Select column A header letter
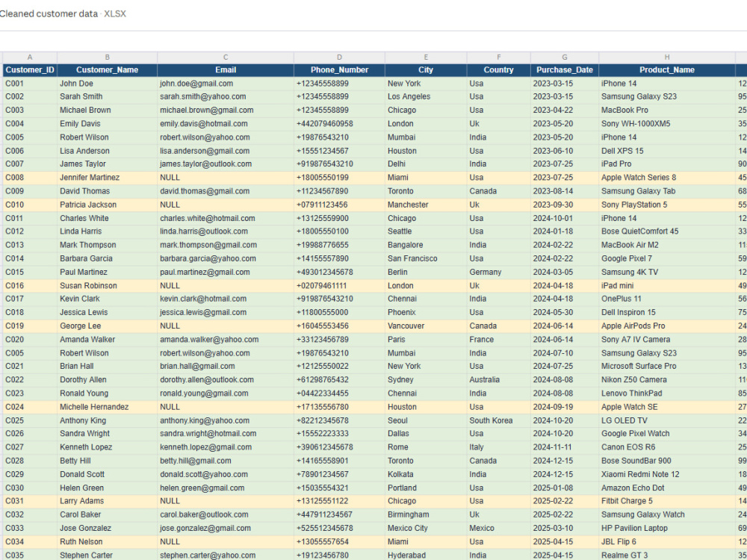The width and height of the screenshot is (747, 560). pos(30,57)
